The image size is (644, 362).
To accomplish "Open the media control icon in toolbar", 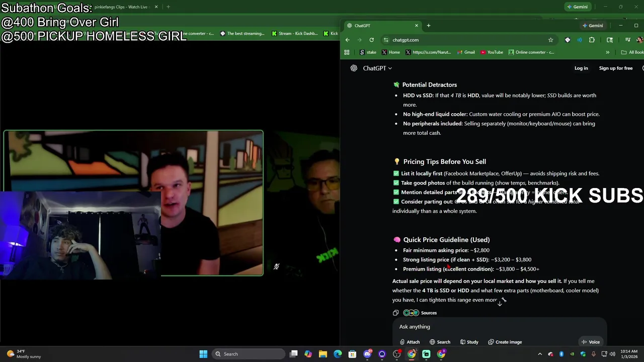I will click(x=628, y=40).
